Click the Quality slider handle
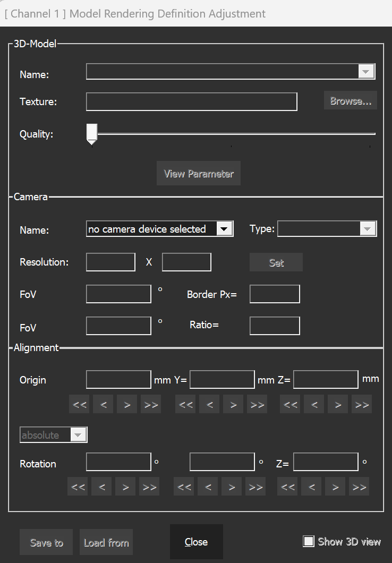This screenshot has height=563, width=392. [92, 134]
